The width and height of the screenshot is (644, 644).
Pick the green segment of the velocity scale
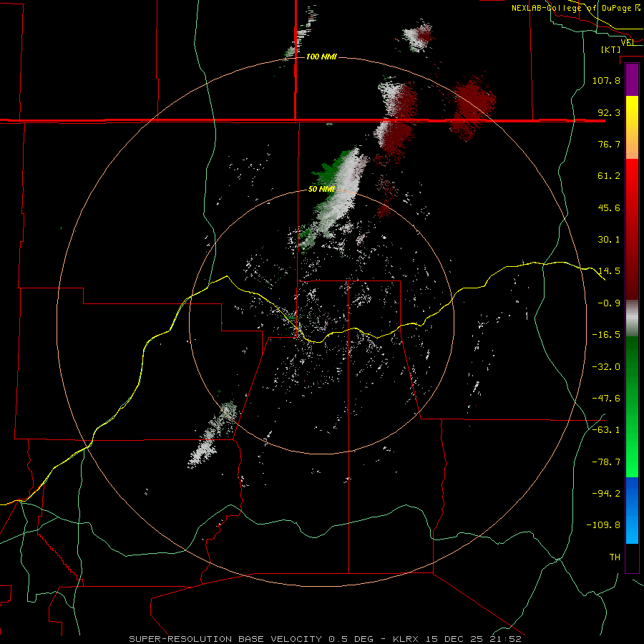(632, 406)
